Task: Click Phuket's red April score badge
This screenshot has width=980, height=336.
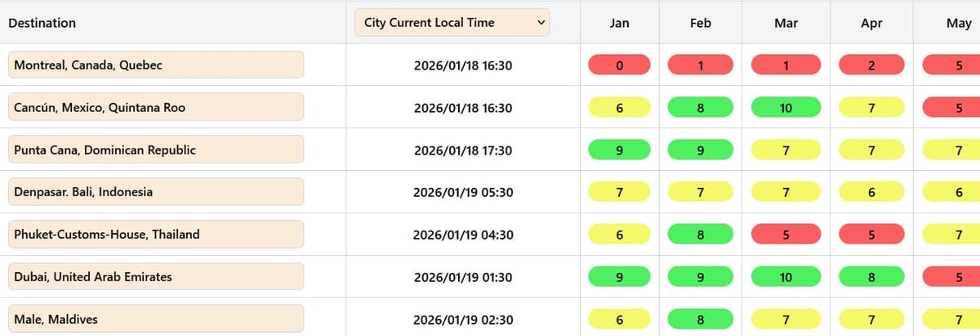Action: (871, 235)
